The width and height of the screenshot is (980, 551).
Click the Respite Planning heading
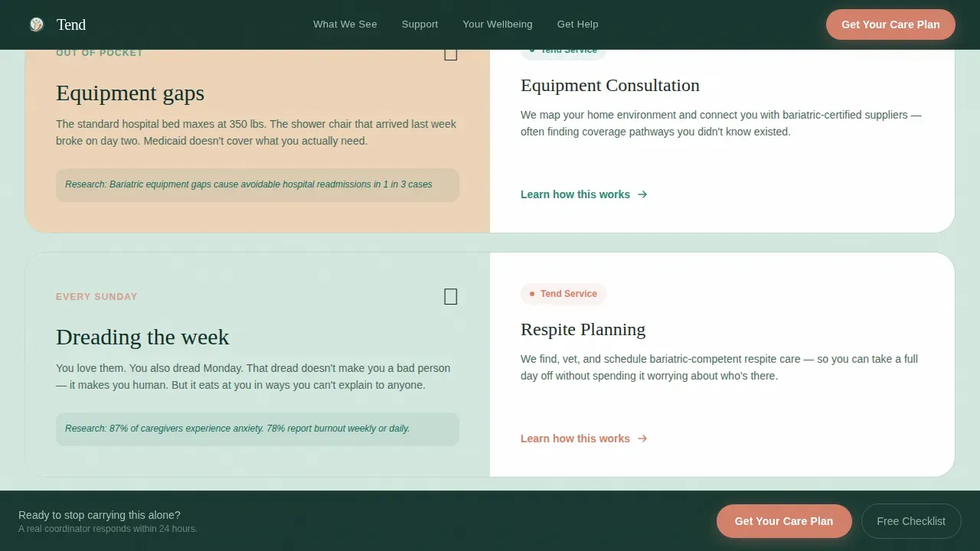click(583, 330)
